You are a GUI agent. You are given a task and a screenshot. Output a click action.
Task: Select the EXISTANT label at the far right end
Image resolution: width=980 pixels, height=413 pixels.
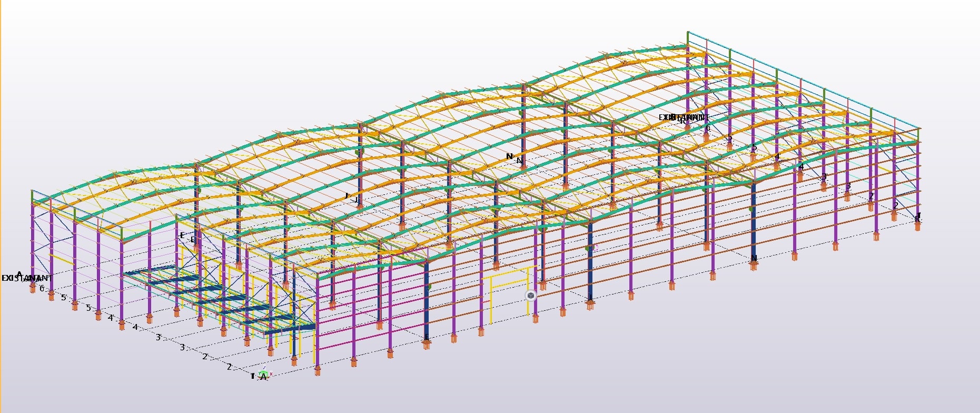[x=684, y=117]
